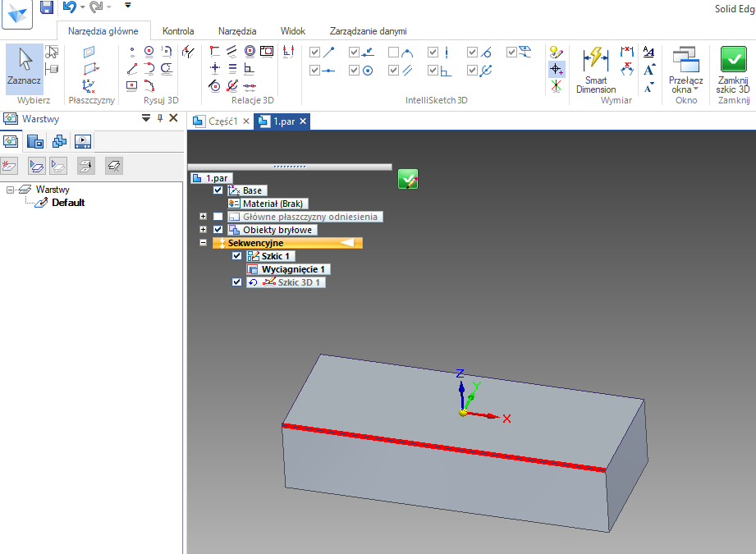
Task: Activate the trim tool beside Rysuj 3D
Action: [188, 52]
